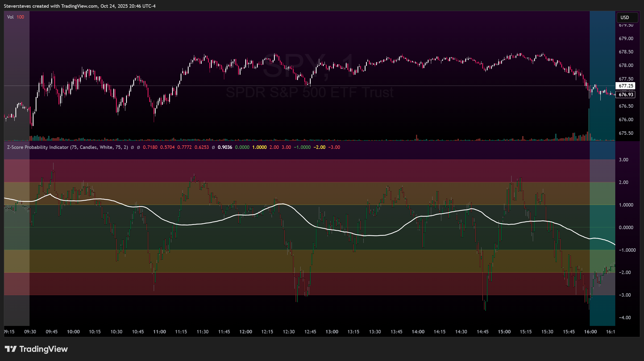Click the 0.6253 value in indicator legend
This screenshot has width=644, height=361.
(x=202, y=147)
